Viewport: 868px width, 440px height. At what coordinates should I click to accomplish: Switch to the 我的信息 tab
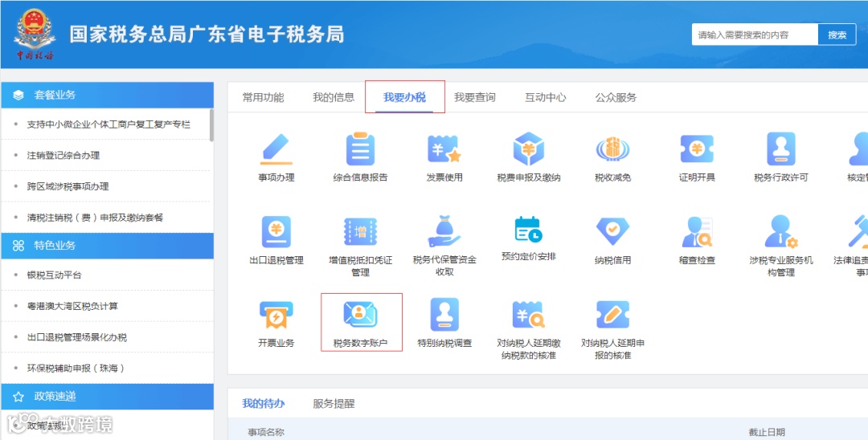tap(334, 98)
